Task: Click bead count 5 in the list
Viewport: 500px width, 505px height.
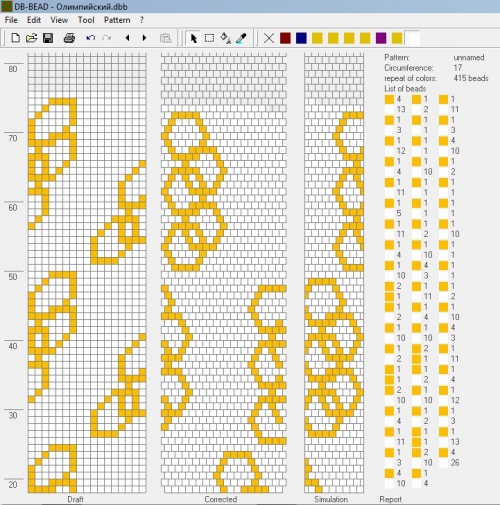Action: pyautogui.click(x=399, y=213)
